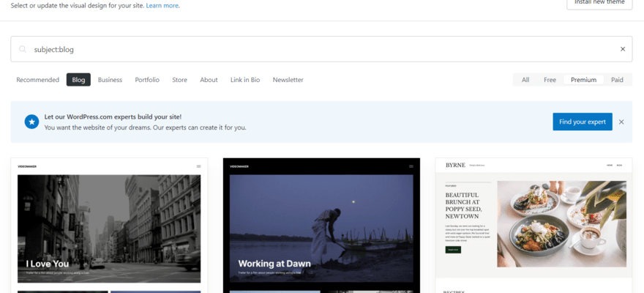Select the Newsletter category tab
The image size is (644, 293).
[x=288, y=80]
